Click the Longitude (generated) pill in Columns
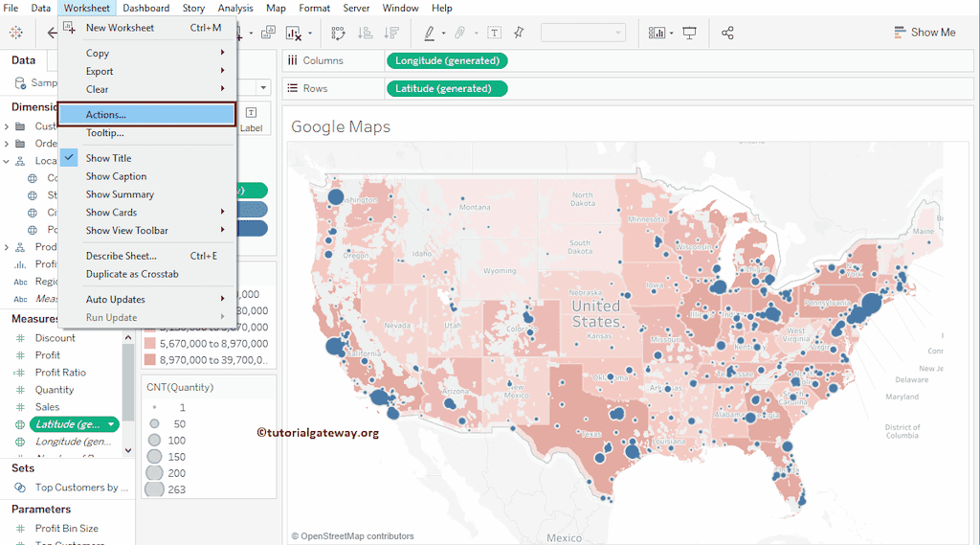This screenshot has width=980, height=545. pyautogui.click(x=446, y=60)
